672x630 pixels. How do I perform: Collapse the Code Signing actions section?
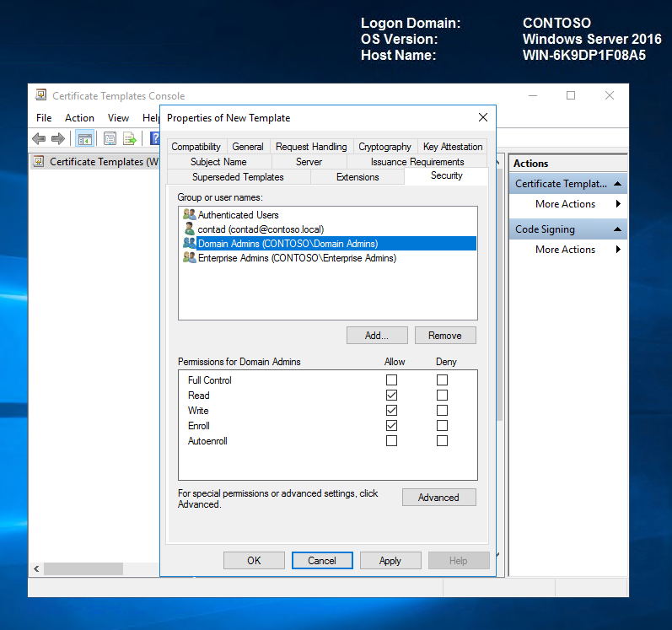[x=617, y=229]
